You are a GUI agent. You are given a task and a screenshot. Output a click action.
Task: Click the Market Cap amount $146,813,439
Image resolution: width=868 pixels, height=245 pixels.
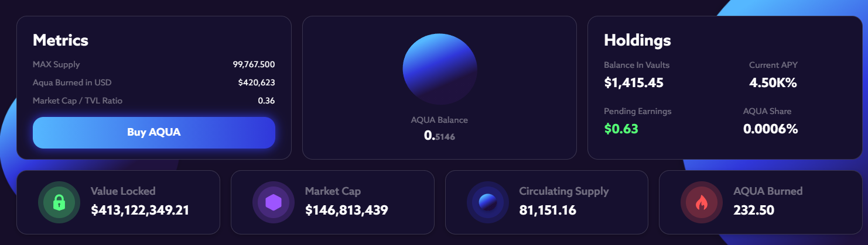pos(347,210)
